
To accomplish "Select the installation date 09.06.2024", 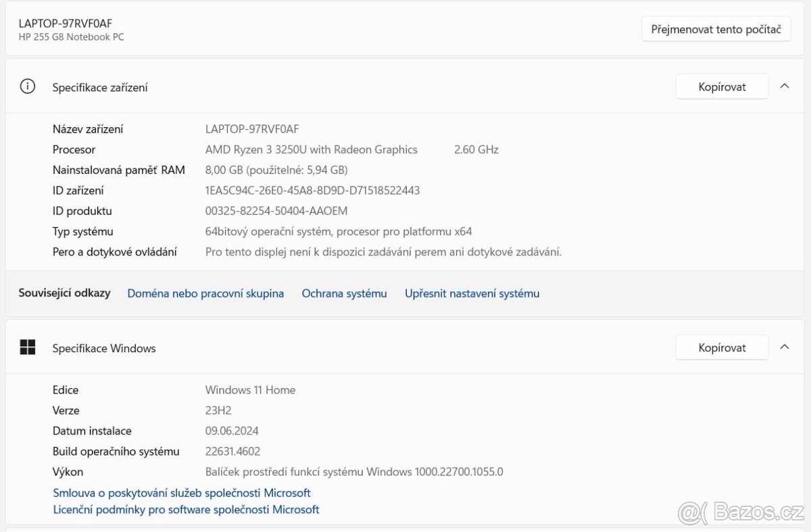I will coord(232,431).
